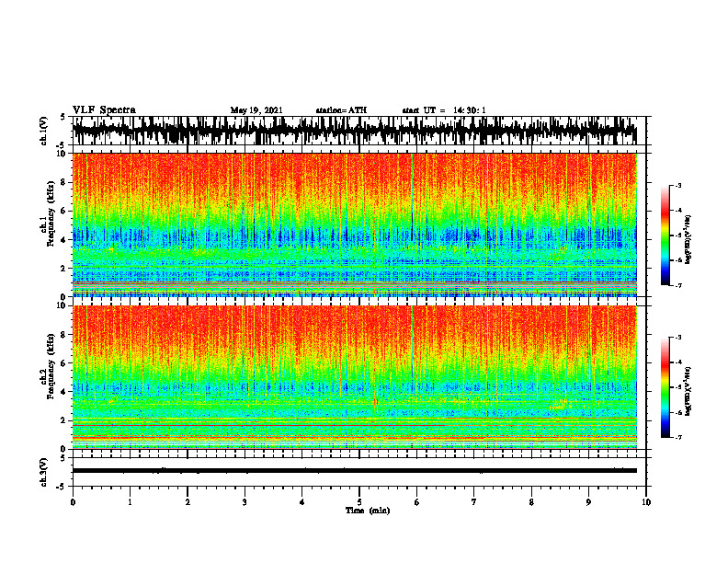
Task: Click the "start UT = 14:30: 1" text
Action: click(x=444, y=110)
